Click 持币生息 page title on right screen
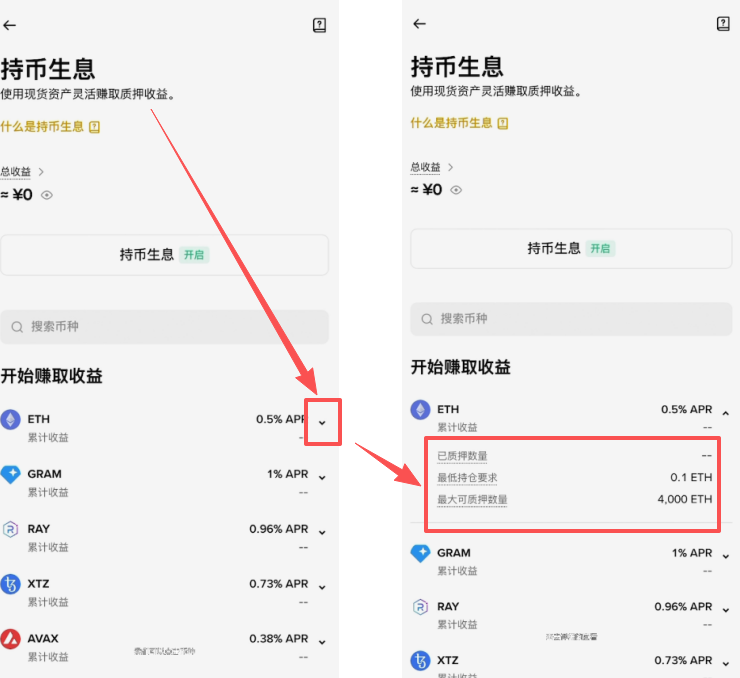 457,67
